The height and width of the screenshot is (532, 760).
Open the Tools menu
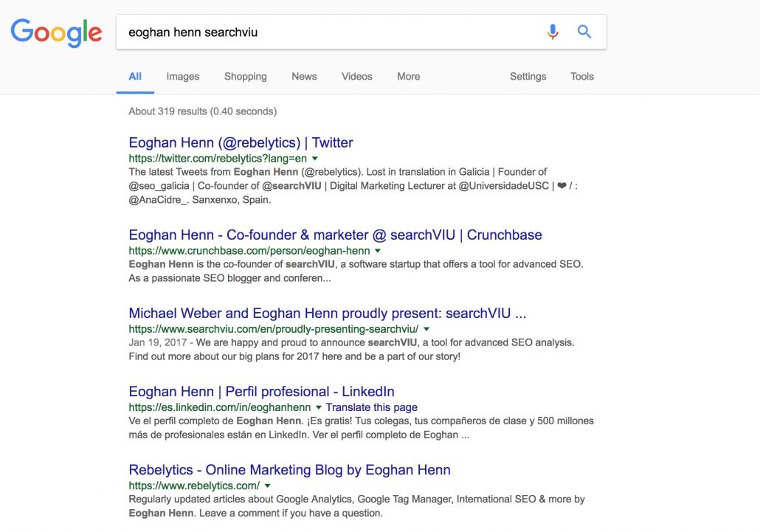click(x=581, y=76)
